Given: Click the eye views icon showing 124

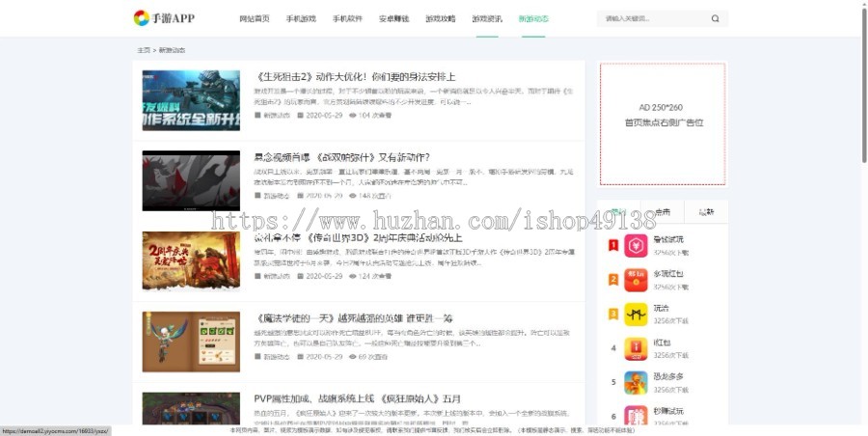Looking at the screenshot, I should click(353, 276).
